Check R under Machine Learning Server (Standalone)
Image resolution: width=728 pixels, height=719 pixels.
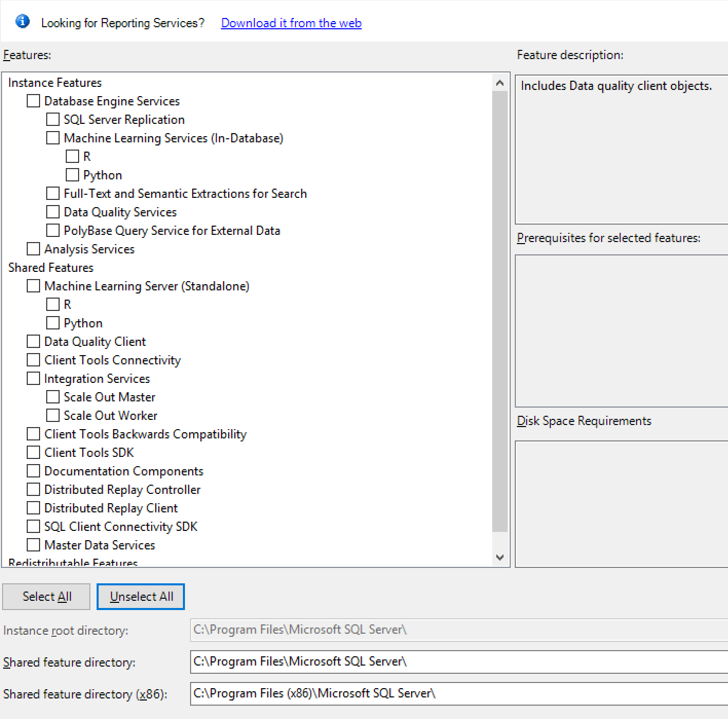pos(53,304)
